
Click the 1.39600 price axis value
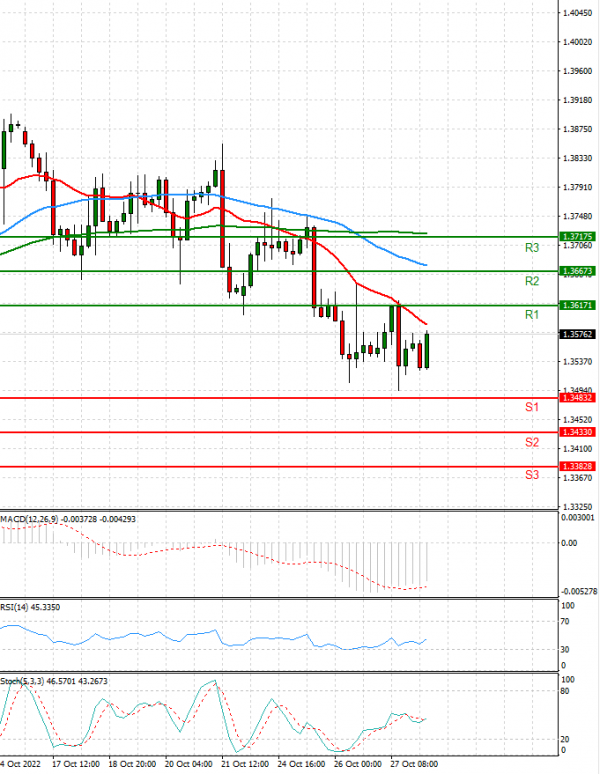point(577,71)
